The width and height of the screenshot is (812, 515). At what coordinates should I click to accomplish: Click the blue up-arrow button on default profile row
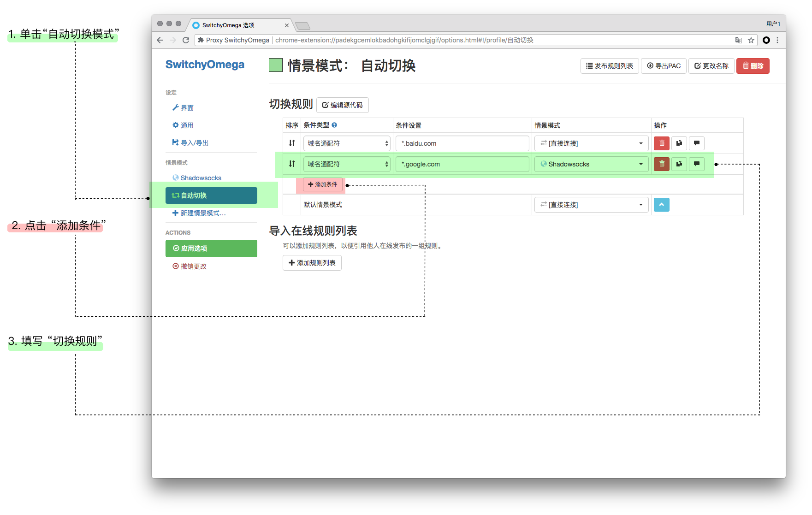tap(661, 204)
